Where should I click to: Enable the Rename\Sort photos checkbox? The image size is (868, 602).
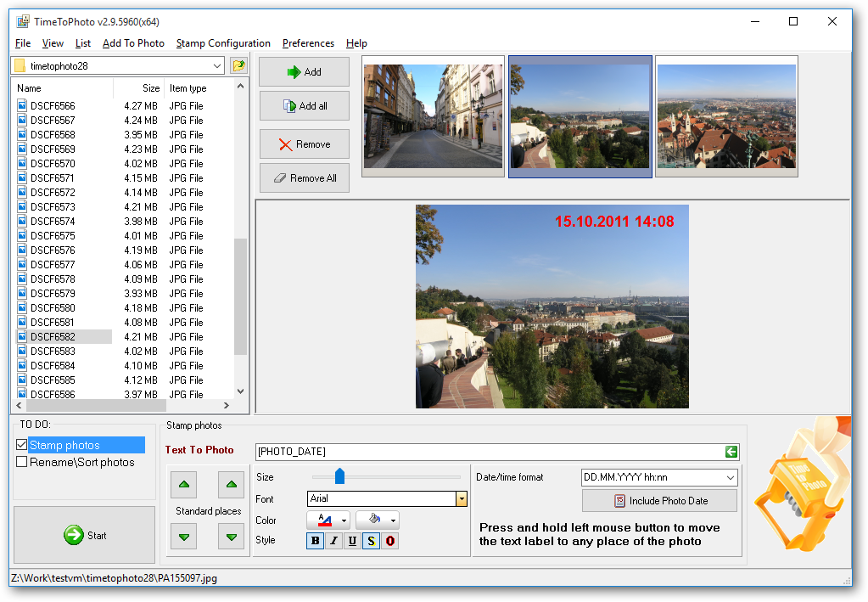point(22,462)
